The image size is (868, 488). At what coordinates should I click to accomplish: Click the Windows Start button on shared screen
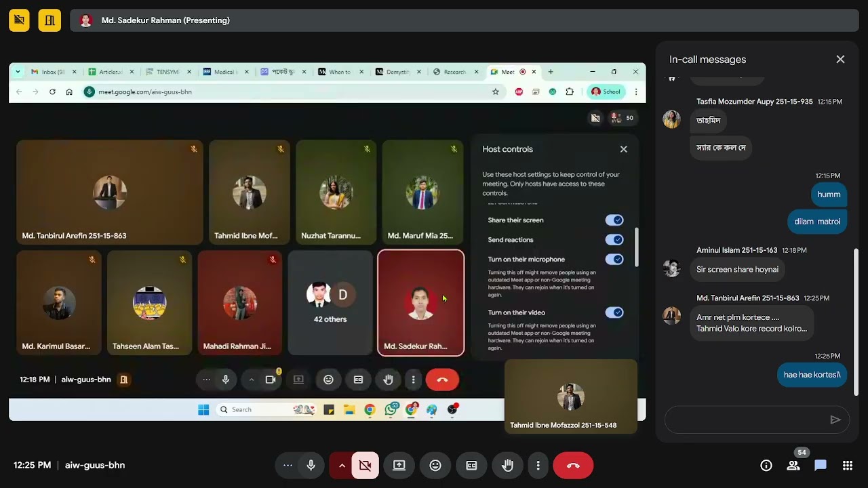pyautogui.click(x=203, y=409)
